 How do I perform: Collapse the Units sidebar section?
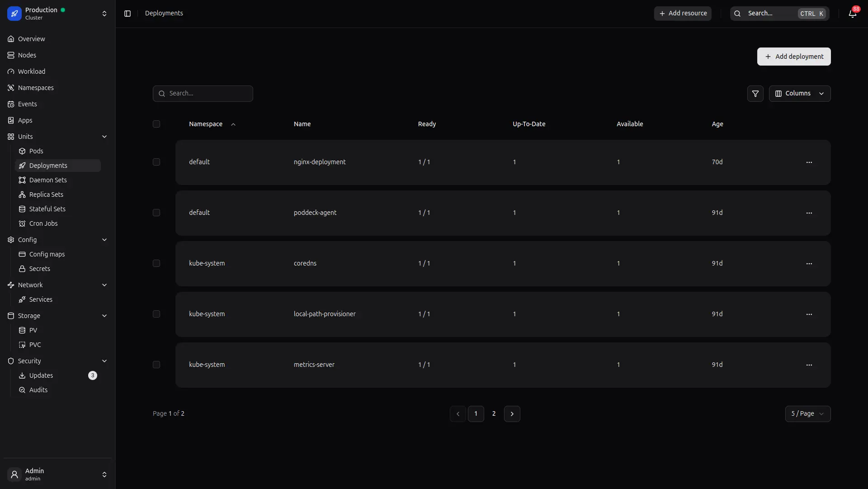104,137
